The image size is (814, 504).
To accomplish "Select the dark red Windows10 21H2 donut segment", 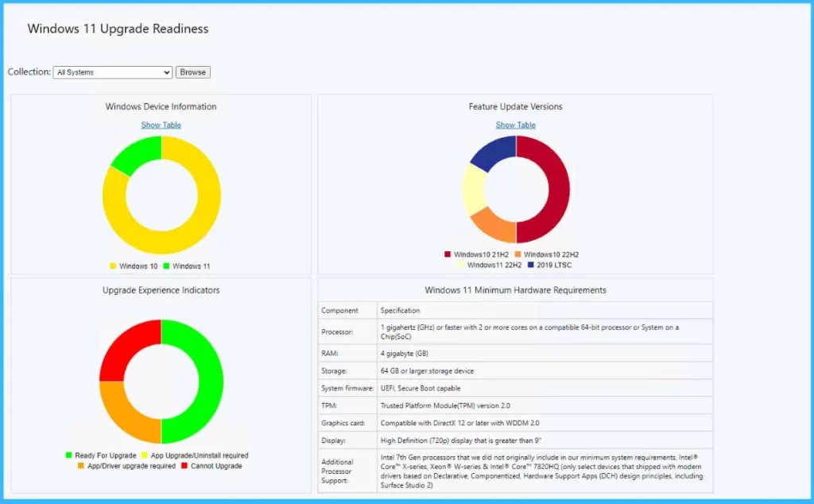I will tap(557, 189).
